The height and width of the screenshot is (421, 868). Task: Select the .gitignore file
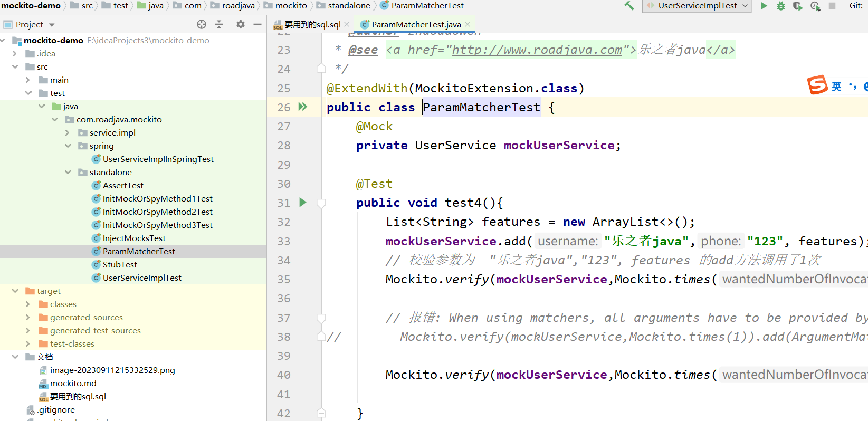[x=55, y=409]
